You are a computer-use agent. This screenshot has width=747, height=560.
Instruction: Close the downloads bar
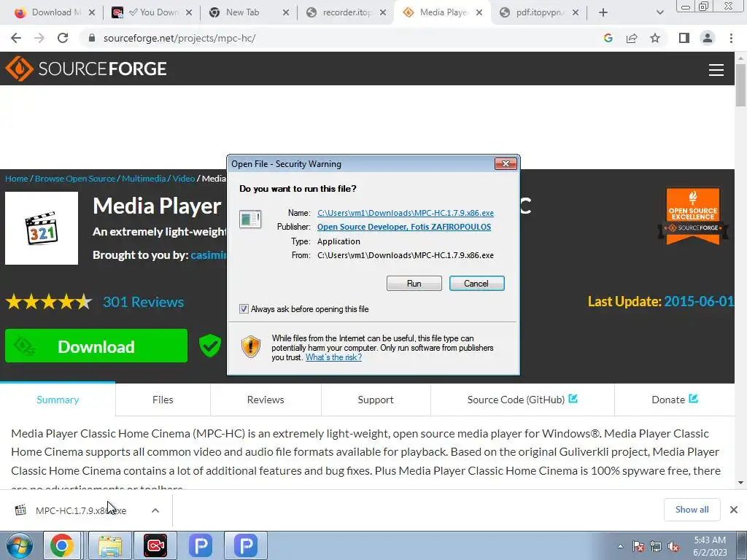point(734,510)
